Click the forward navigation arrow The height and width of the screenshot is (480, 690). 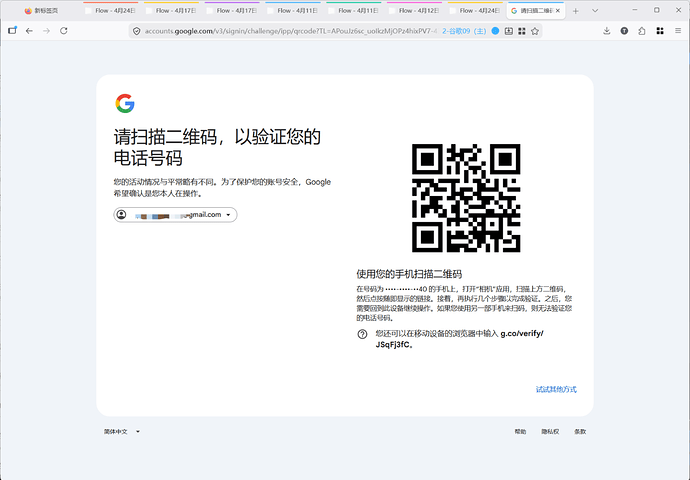pyautogui.click(x=46, y=31)
